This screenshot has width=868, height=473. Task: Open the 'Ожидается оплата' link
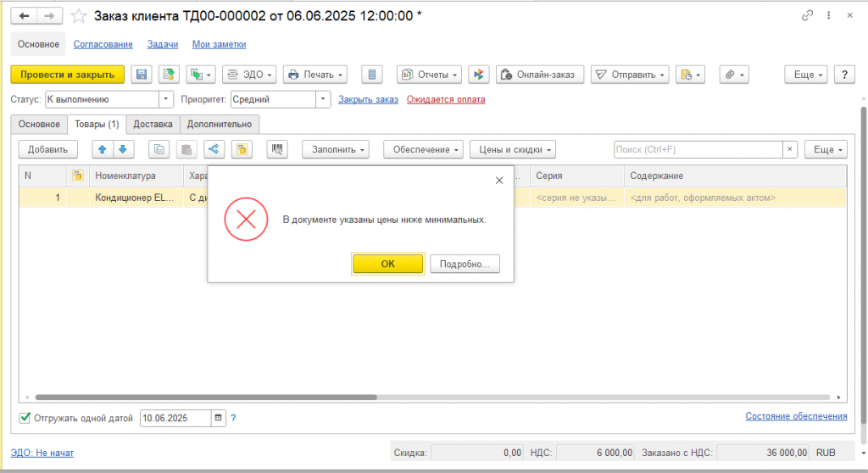(x=446, y=99)
